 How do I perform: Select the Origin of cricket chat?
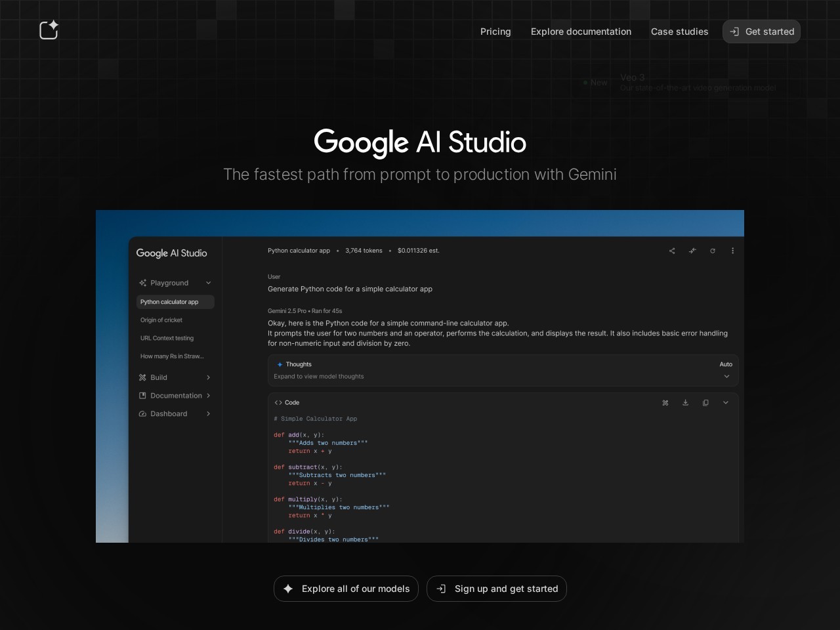(x=161, y=320)
